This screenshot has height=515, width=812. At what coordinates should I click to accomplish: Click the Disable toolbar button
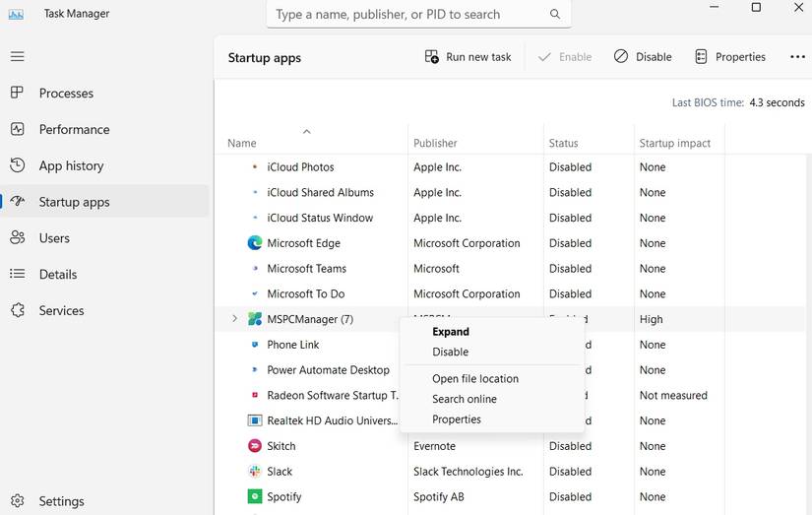[643, 56]
